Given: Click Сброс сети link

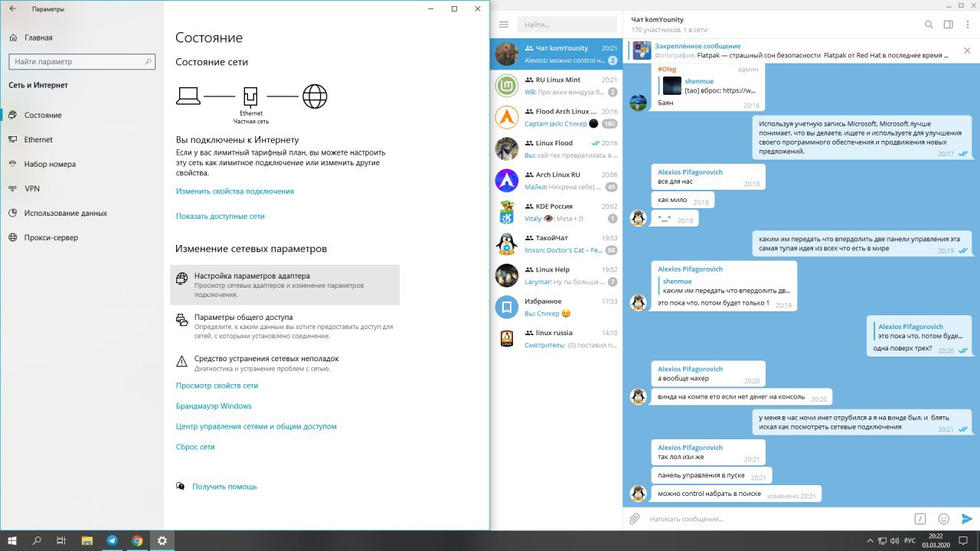Looking at the screenshot, I should tap(195, 447).
